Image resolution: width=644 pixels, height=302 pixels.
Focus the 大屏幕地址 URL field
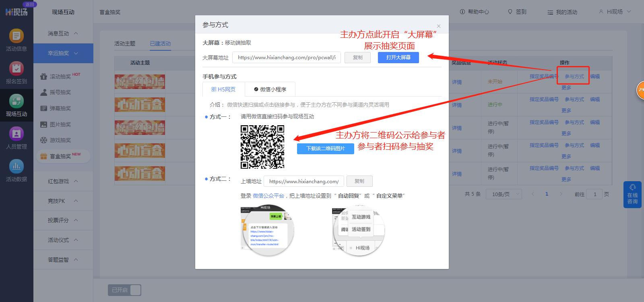click(287, 58)
